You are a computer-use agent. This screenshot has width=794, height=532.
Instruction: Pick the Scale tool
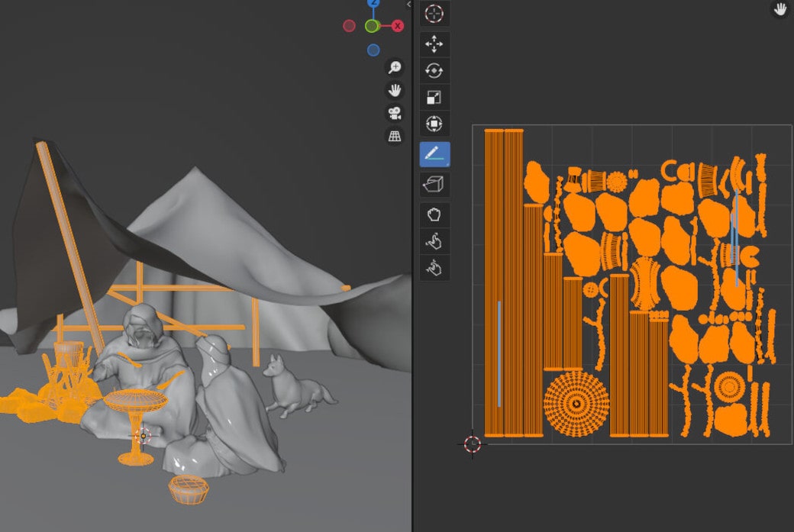(435, 95)
